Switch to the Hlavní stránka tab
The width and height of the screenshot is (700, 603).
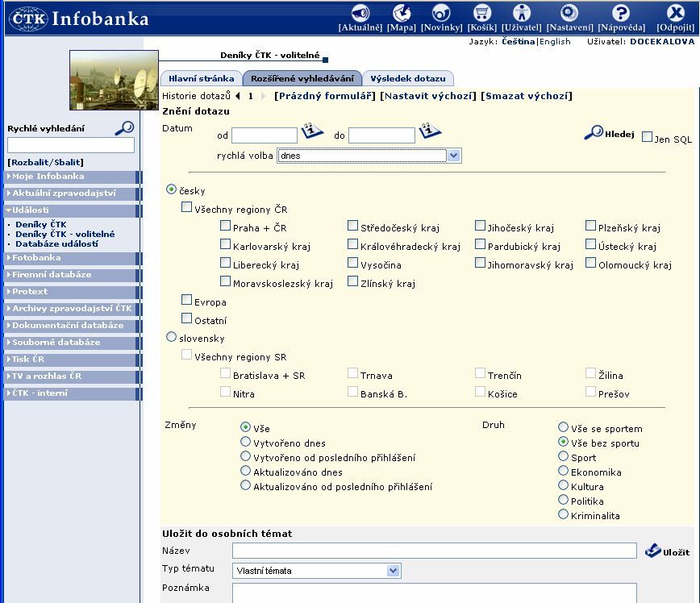pos(201,79)
